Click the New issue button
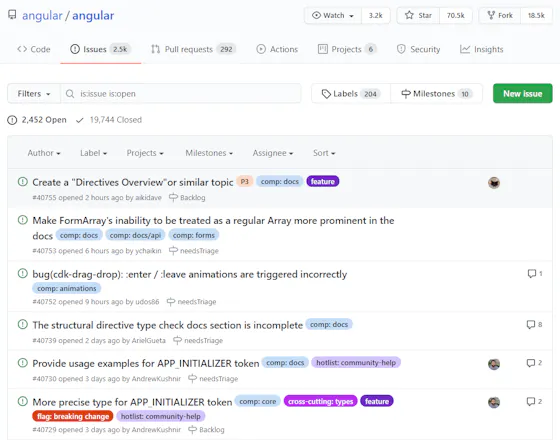This screenshot has width=560, height=440. click(x=522, y=94)
